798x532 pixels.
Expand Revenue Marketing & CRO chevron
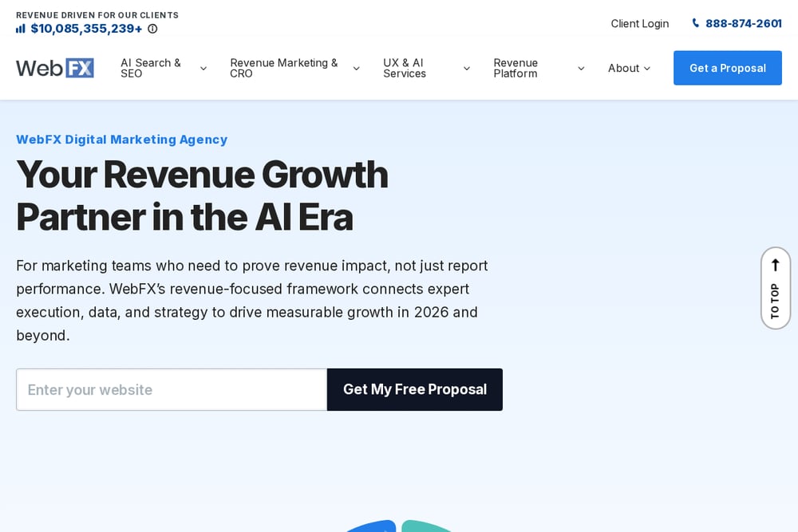(356, 68)
